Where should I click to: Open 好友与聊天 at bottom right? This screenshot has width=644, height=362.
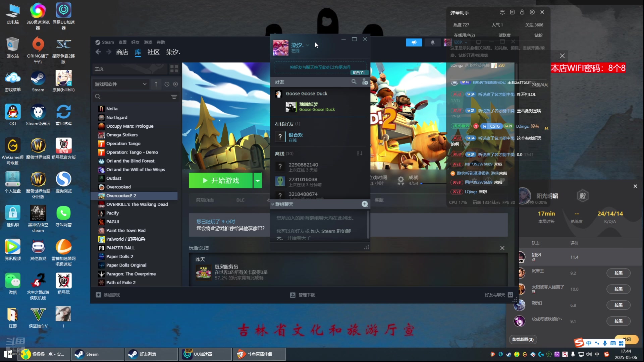click(x=499, y=295)
